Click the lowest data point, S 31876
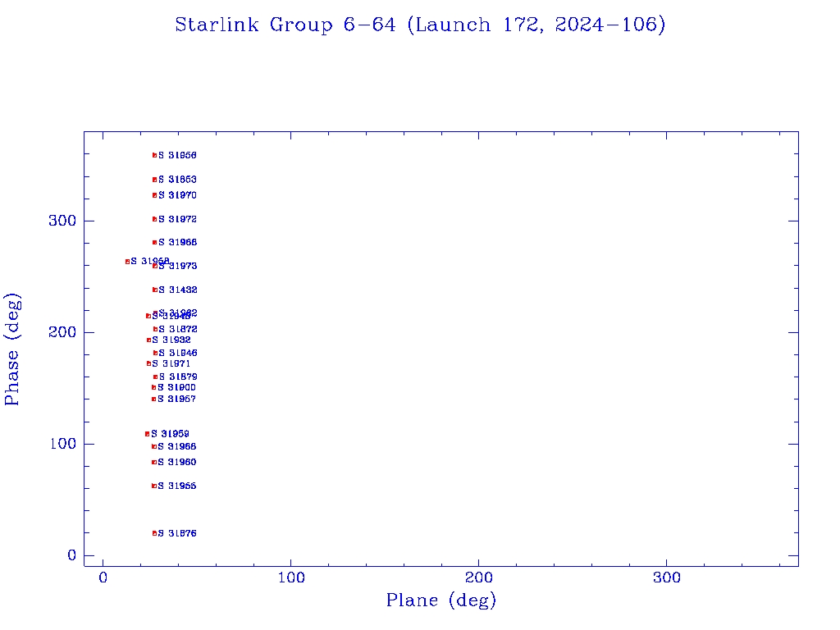Viewport: 840px width, 630px height. pos(154,533)
